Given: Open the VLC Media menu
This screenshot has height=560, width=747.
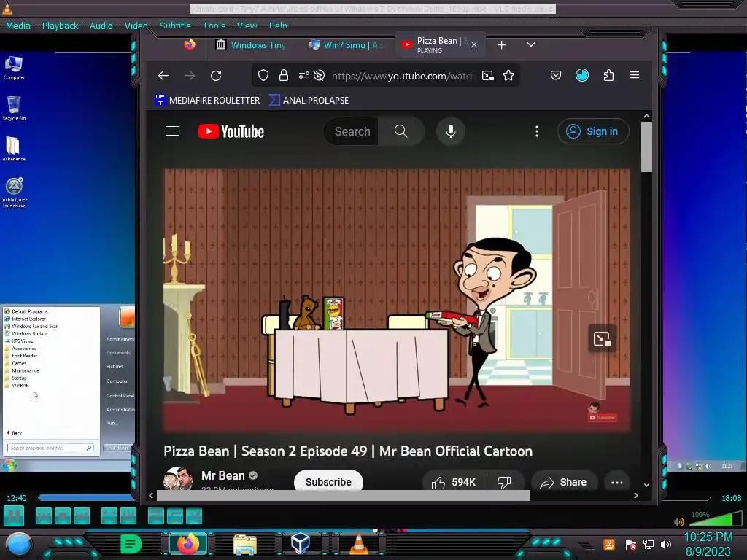Looking at the screenshot, I should tap(18, 26).
